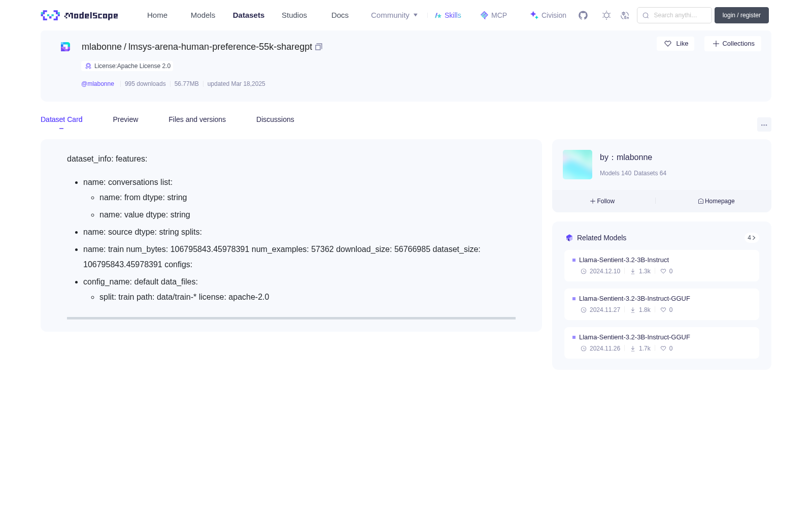
Task: Click the '1.3k' download count
Action: coord(645,271)
